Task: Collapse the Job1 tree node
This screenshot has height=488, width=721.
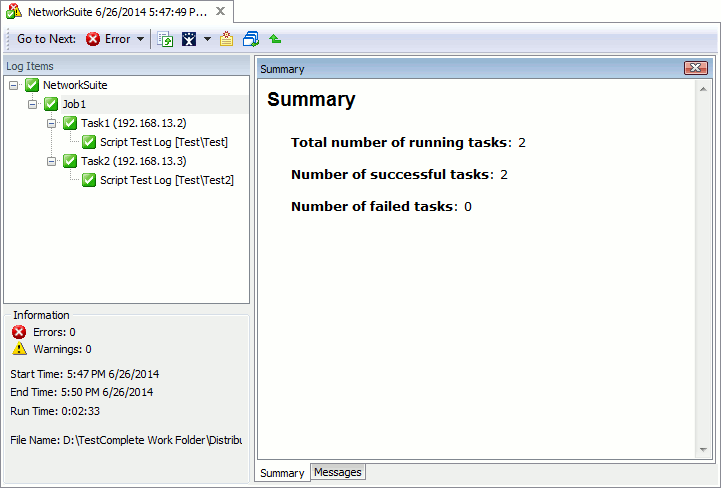Action: tap(32, 104)
